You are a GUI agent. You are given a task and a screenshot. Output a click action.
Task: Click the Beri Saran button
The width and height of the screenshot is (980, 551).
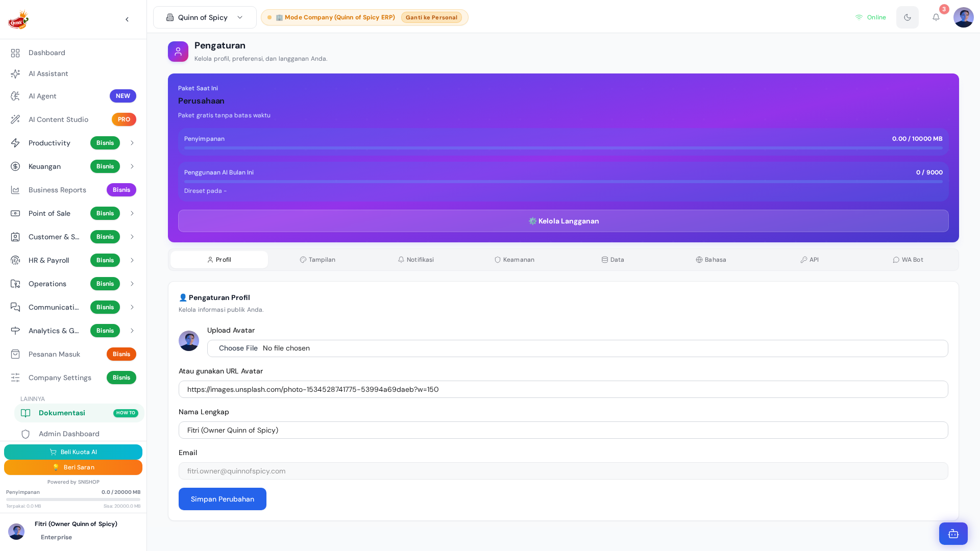click(x=73, y=467)
